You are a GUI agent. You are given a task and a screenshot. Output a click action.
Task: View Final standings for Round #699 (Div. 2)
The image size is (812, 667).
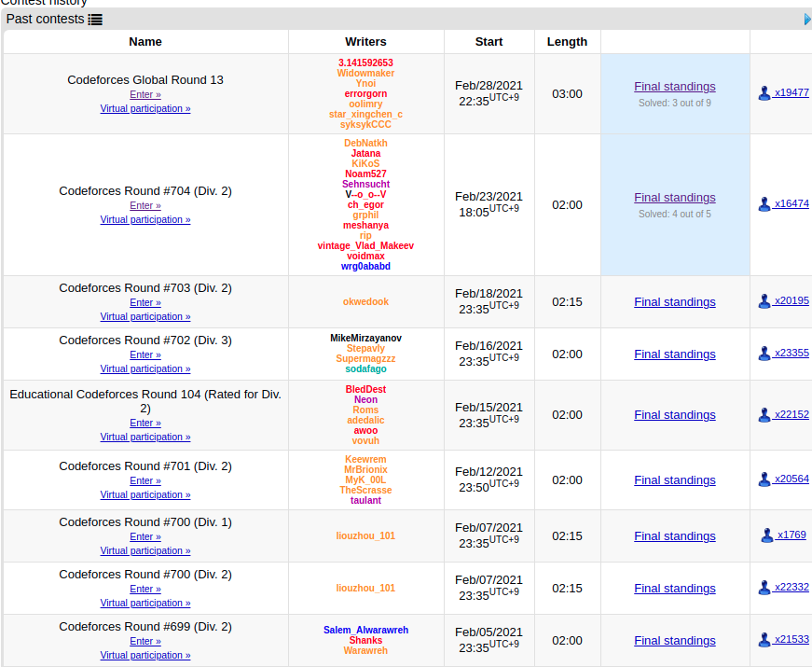pos(675,641)
